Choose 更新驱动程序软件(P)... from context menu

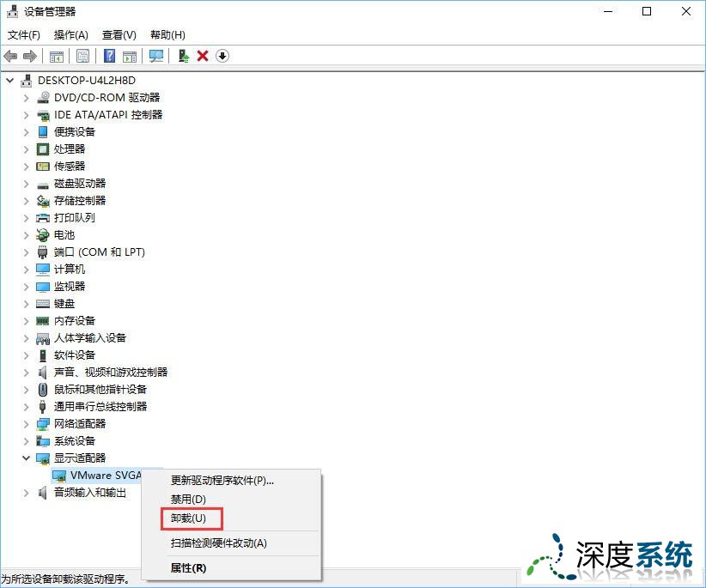231,481
